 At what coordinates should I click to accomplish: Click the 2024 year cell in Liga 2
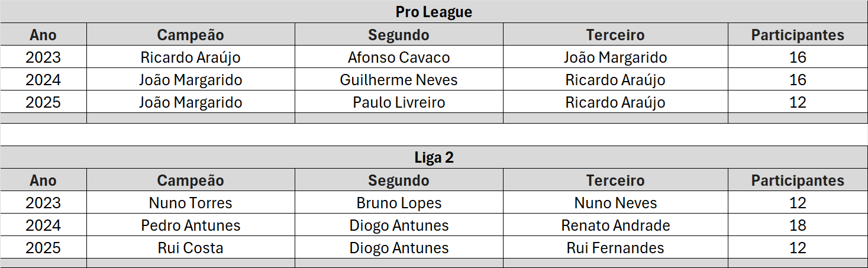pos(43,225)
